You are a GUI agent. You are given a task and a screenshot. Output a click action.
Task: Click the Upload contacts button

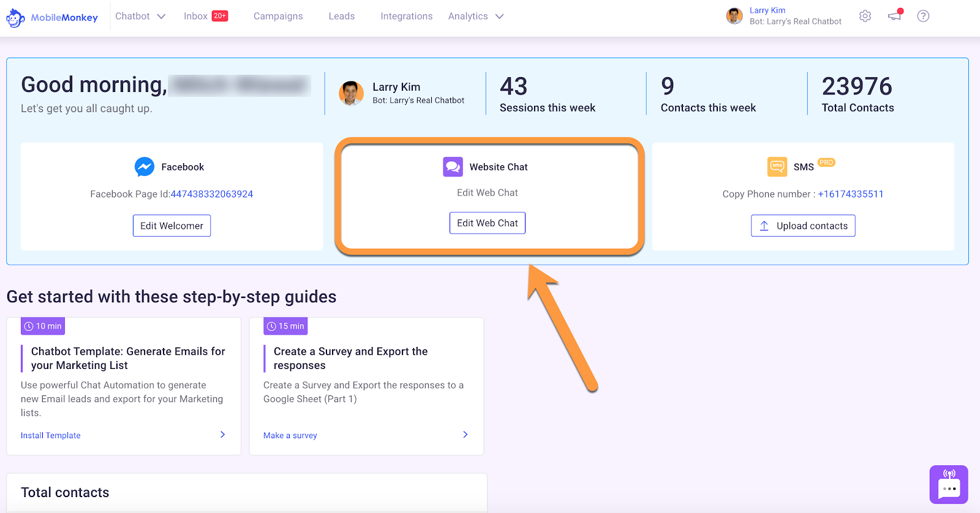point(803,226)
